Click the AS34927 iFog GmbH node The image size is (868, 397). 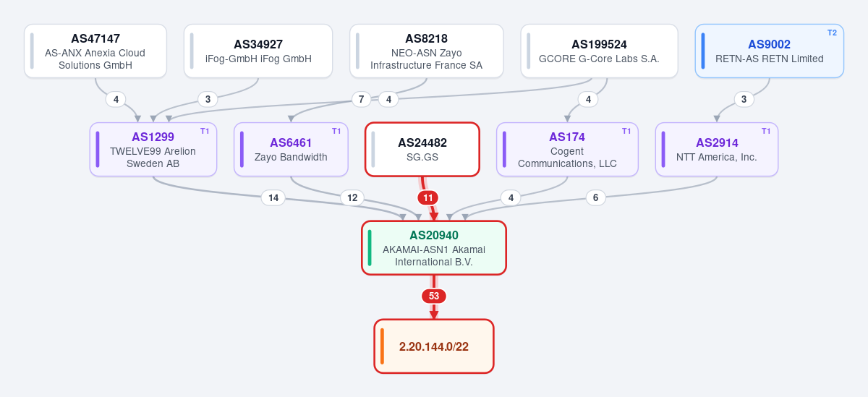pos(258,51)
